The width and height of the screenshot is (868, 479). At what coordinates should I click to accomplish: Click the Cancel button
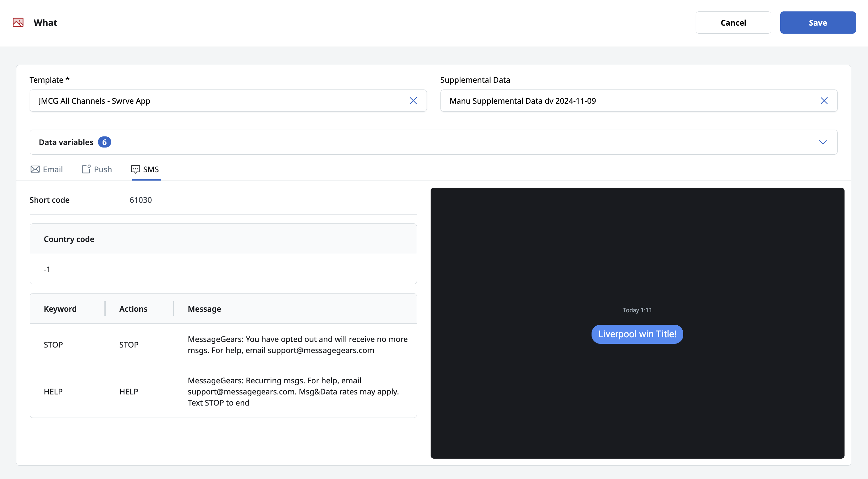pyautogui.click(x=733, y=23)
